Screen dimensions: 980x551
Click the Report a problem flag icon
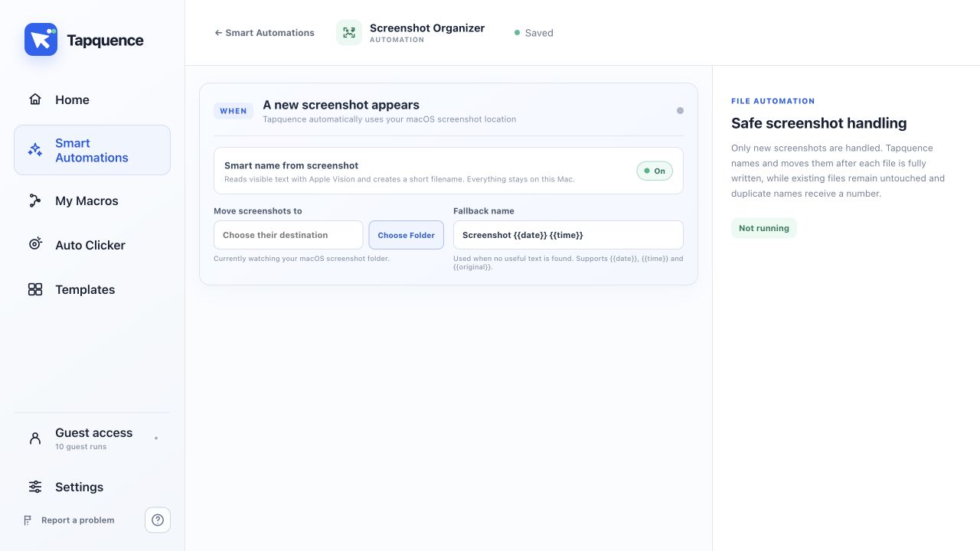[28, 520]
